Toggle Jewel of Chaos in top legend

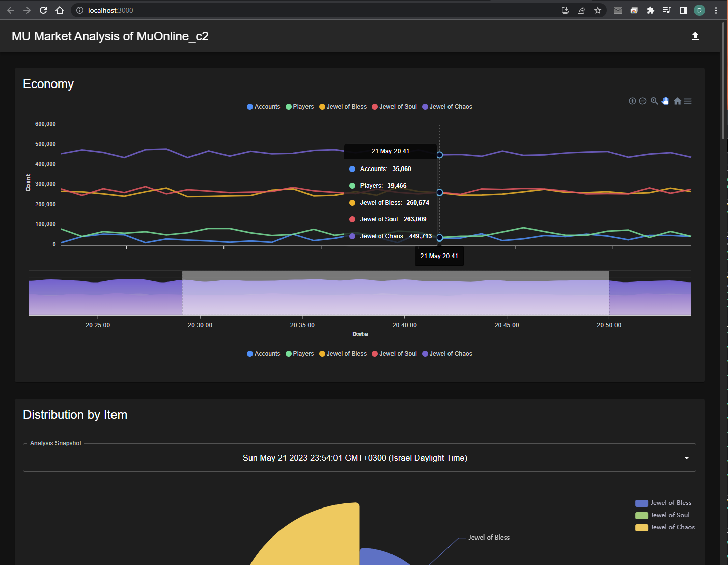point(447,107)
